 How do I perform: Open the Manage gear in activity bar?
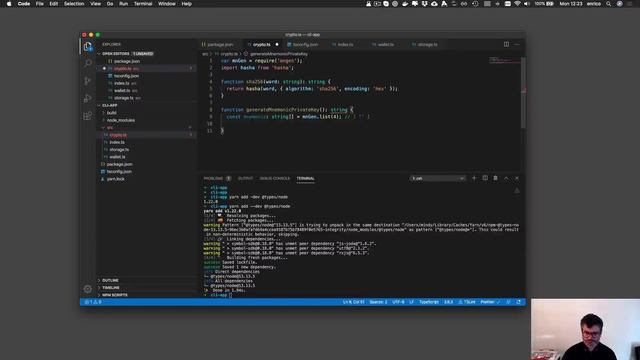click(x=87, y=289)
